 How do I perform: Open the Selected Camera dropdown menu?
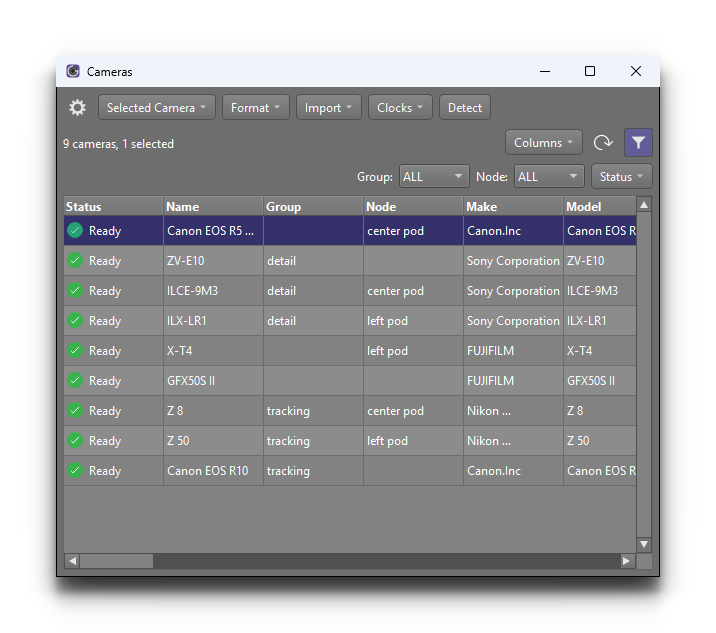coord(157,108)
